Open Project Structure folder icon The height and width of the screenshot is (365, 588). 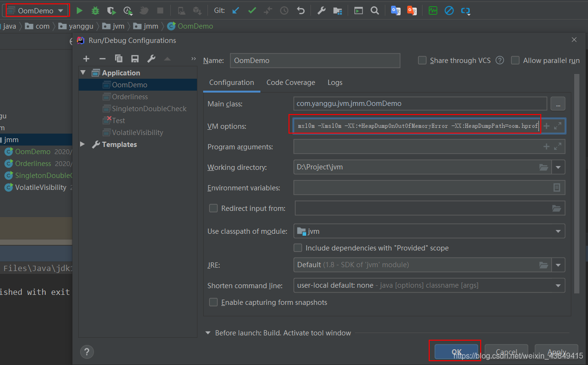[338, 10]
